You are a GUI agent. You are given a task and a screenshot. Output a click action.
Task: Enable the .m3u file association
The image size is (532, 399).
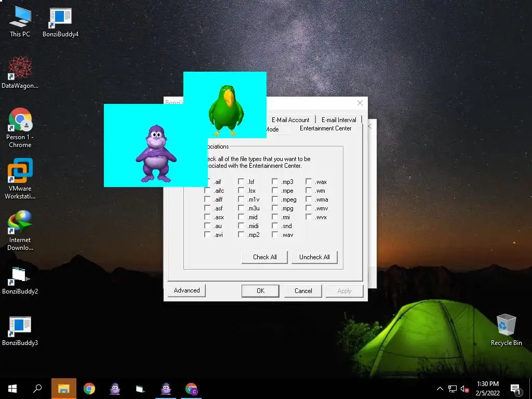(241, 208)
